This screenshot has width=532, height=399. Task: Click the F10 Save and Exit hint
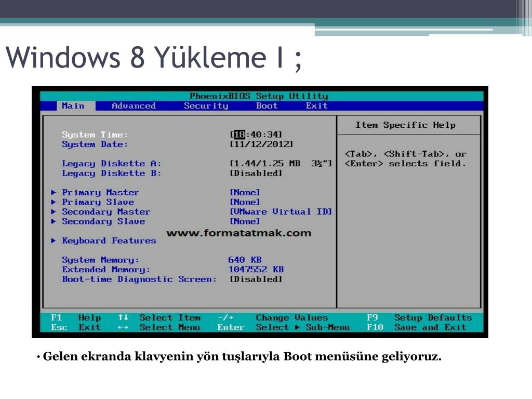tap(417, 327)
